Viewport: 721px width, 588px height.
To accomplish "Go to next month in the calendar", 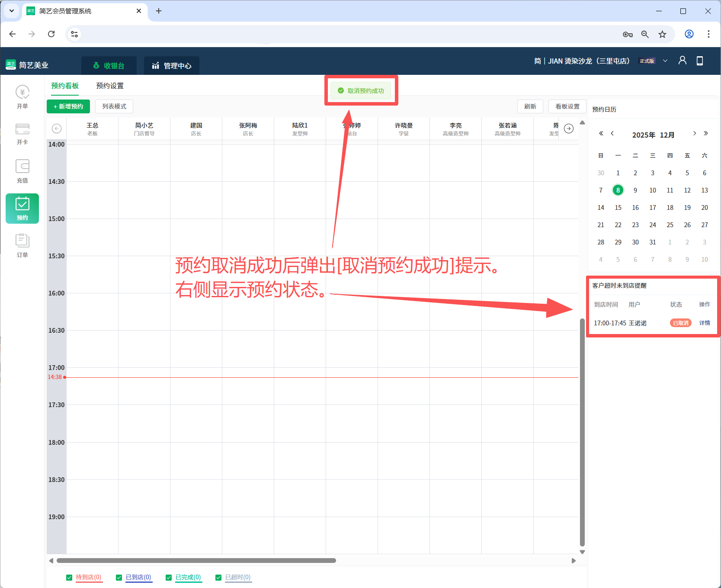I will [694, 134].
